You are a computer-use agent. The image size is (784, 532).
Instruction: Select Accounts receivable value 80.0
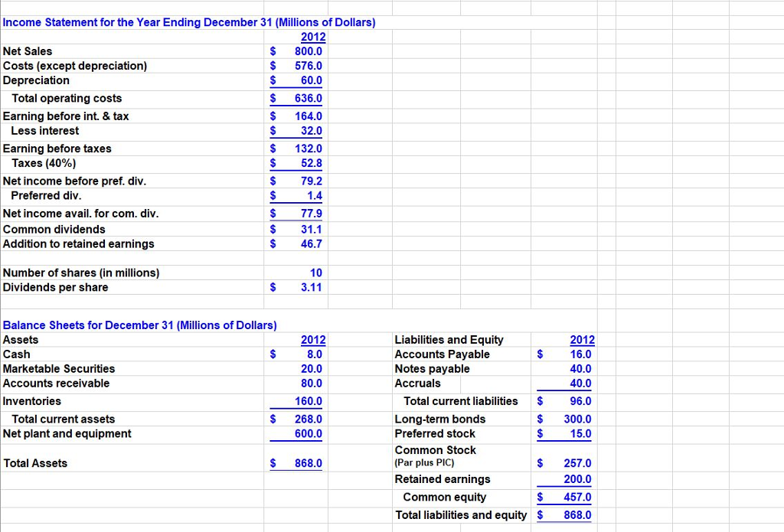pos(311,383)
